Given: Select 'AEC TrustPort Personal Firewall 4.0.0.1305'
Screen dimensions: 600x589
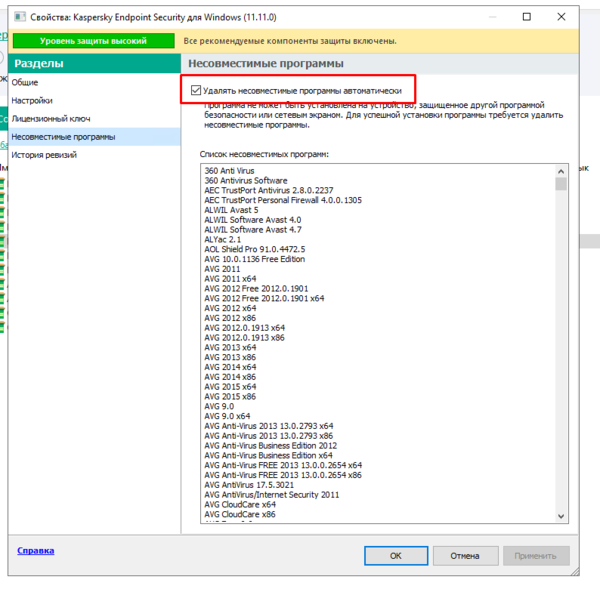Looking at the screenshot, I should click(283, 200).
